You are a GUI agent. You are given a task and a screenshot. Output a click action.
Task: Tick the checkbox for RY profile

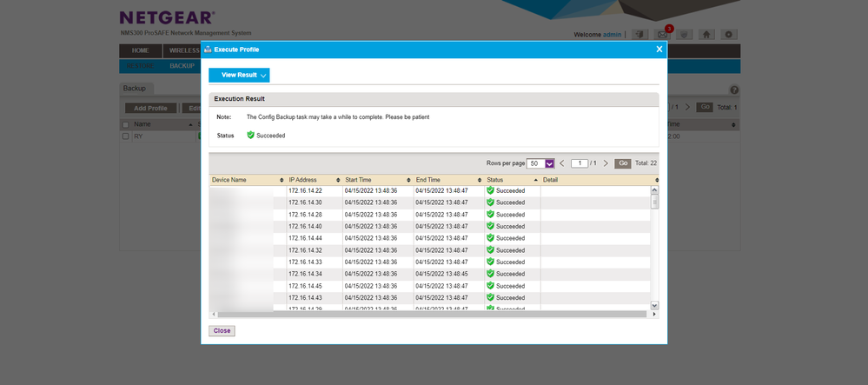tap(126, 136)
